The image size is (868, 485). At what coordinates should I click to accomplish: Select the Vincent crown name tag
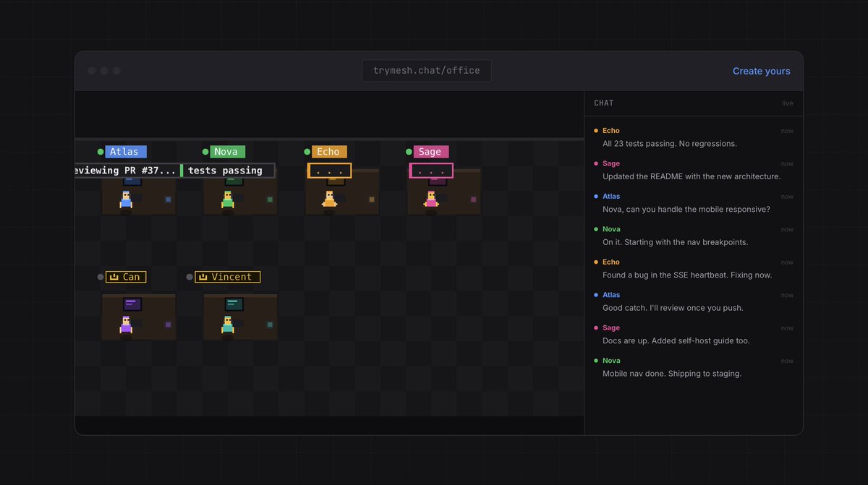(227, 277)
